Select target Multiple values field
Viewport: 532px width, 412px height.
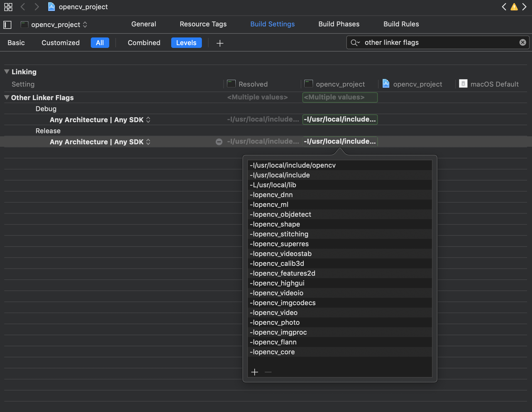[x=340, y=97]
